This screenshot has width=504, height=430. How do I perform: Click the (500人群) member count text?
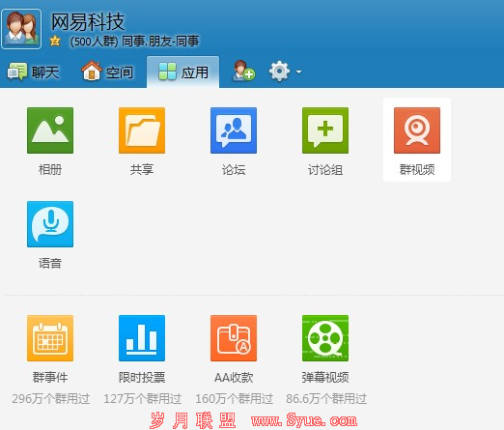click(x=94, y=42)
